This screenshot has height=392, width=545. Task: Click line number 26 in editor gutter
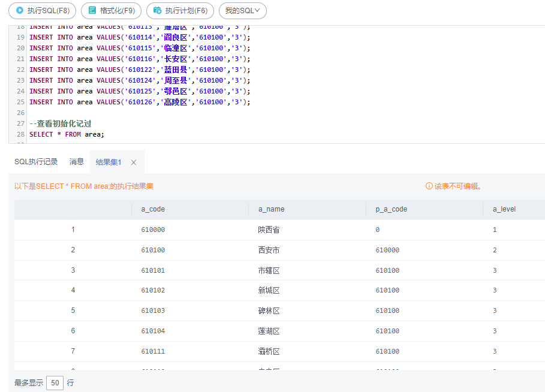coord(21,113)
